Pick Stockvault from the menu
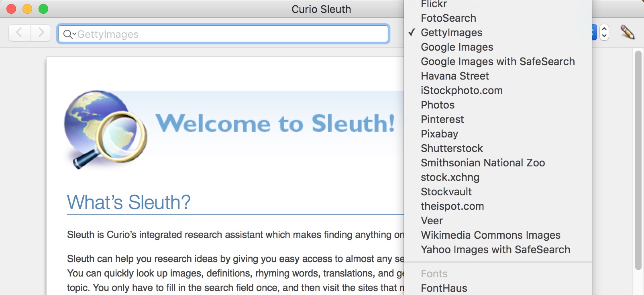This screenshot has width=644, height=295. tap(498, 192)
